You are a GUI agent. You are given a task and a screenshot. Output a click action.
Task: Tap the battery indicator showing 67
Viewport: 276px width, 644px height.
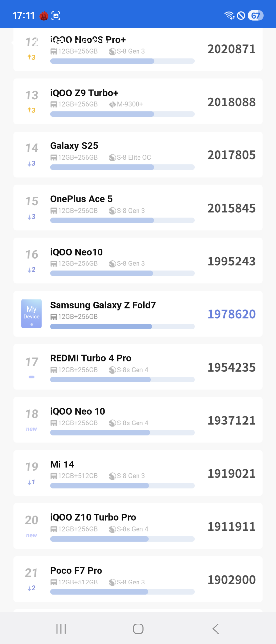pos(255,16)
